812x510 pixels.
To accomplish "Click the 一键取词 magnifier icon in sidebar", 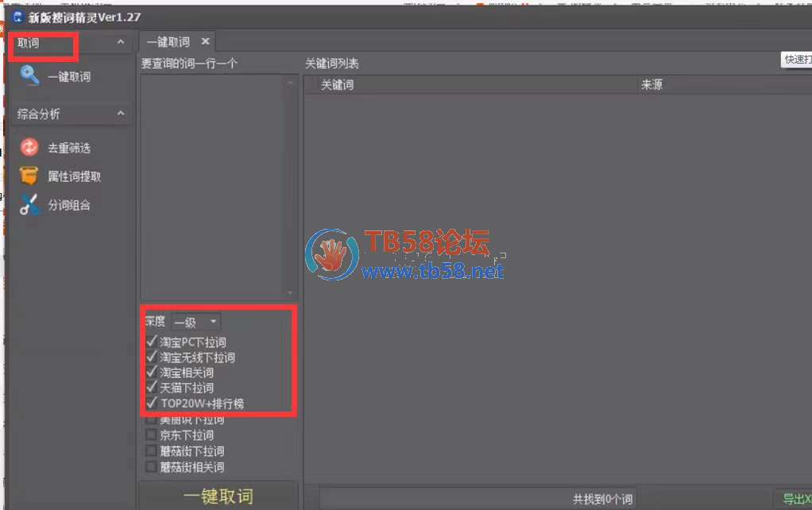I will click(x=29, y=76).
